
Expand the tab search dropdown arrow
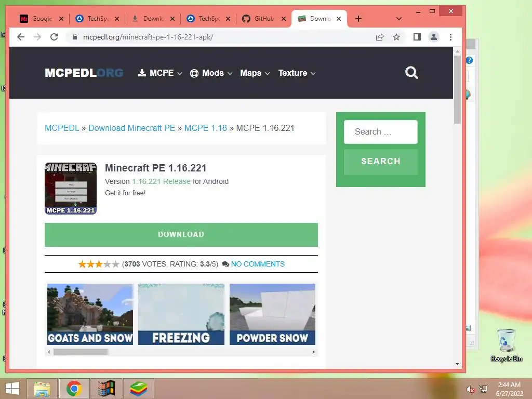(x=399, y=19)
